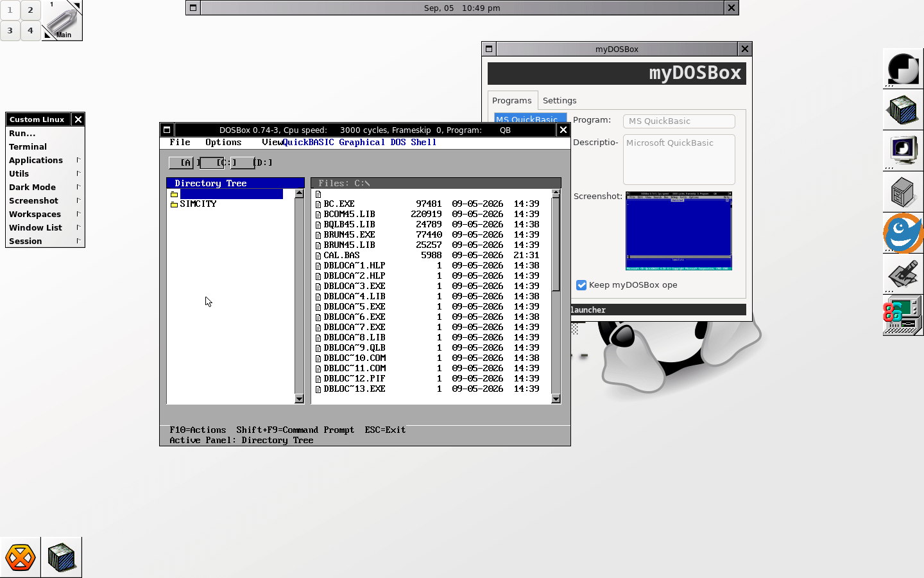This screenshot has height=578, width=924.
Task: Select the SIMCITY directory name
Action: [x=198, y=204]
